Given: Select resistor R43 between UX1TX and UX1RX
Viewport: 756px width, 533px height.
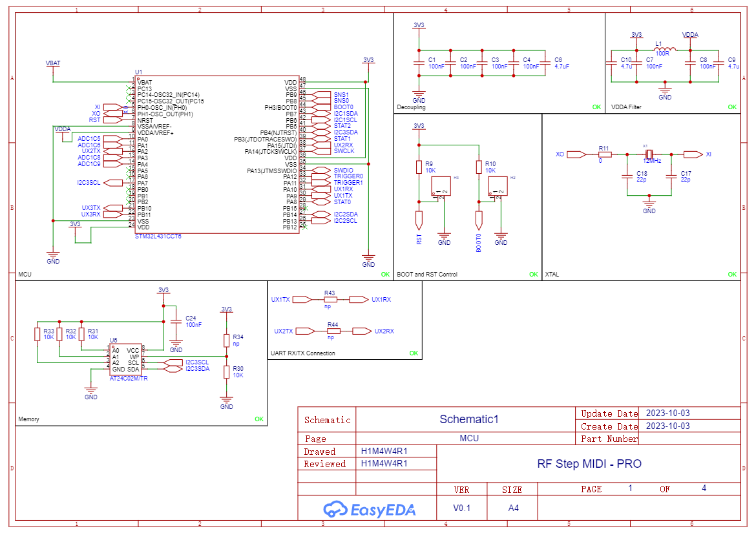Looking at the screenshot, I should tap(330, 299).
